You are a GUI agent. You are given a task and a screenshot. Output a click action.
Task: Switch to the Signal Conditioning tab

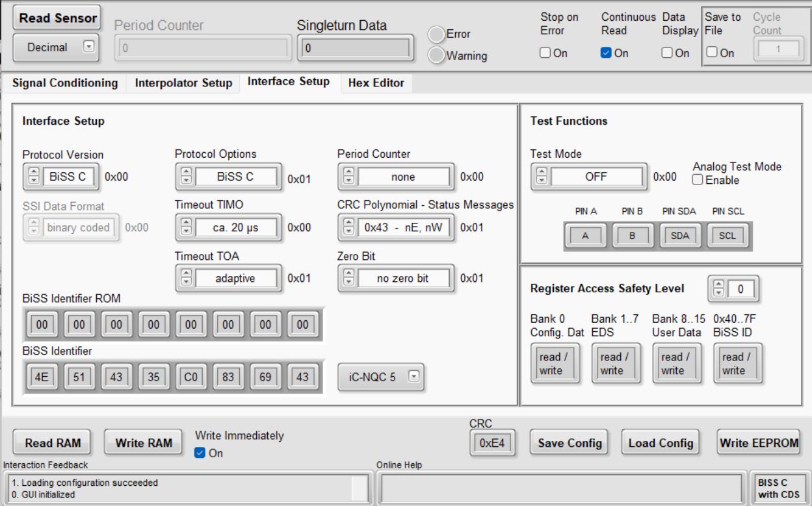[65, 83]
